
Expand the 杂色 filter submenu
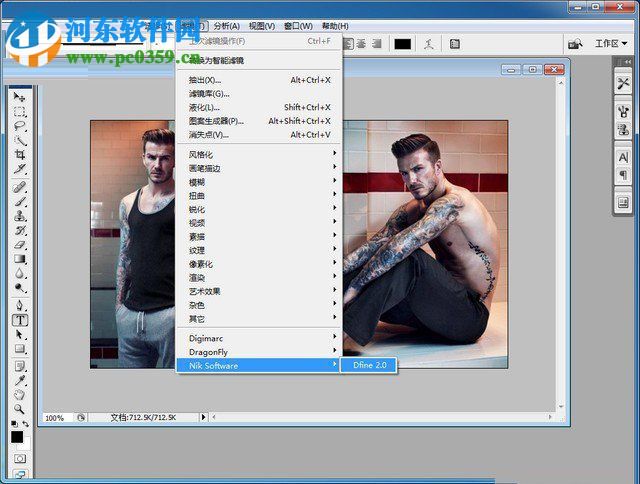tap(259, 305)
